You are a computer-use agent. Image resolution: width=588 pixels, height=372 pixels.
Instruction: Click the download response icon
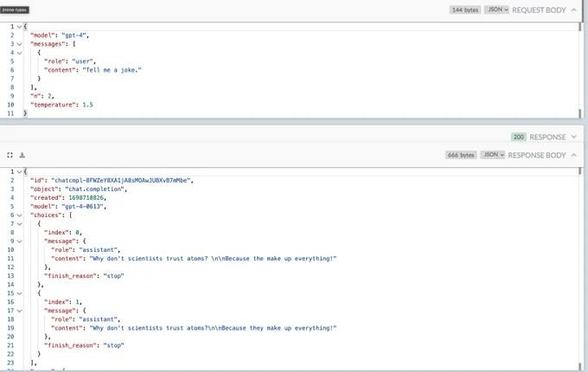(x=22, y=155)
